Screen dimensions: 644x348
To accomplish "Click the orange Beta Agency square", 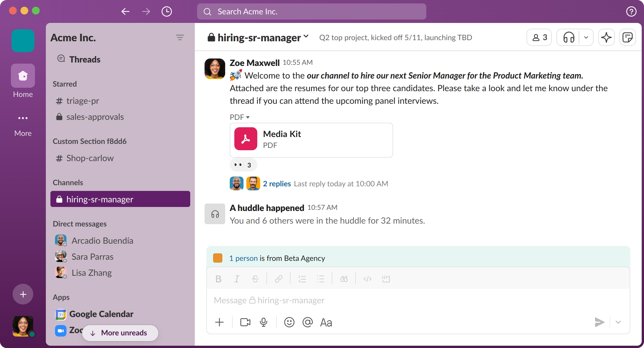I will [x=218, y=258].
